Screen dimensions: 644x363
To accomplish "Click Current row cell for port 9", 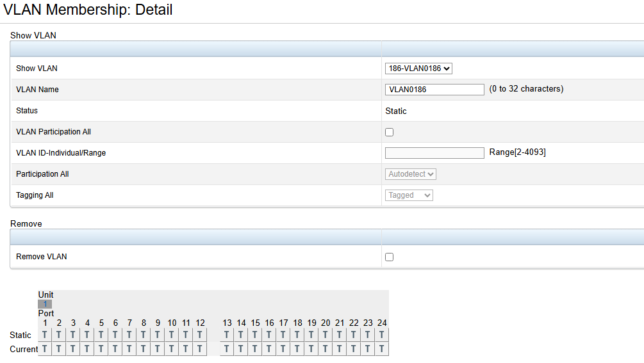I will point(158,349).
